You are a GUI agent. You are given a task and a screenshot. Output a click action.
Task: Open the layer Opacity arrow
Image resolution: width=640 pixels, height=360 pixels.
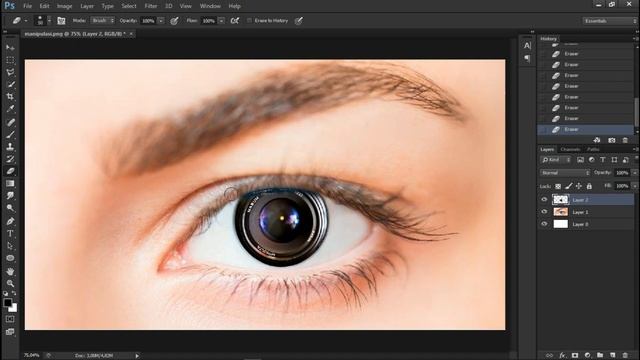pos(635,173)
